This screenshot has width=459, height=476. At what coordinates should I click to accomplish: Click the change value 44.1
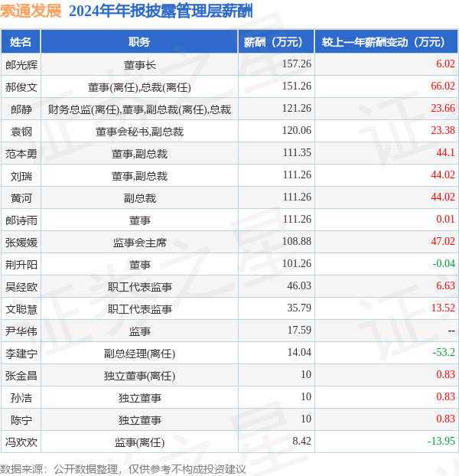click(x=446, y=152)
